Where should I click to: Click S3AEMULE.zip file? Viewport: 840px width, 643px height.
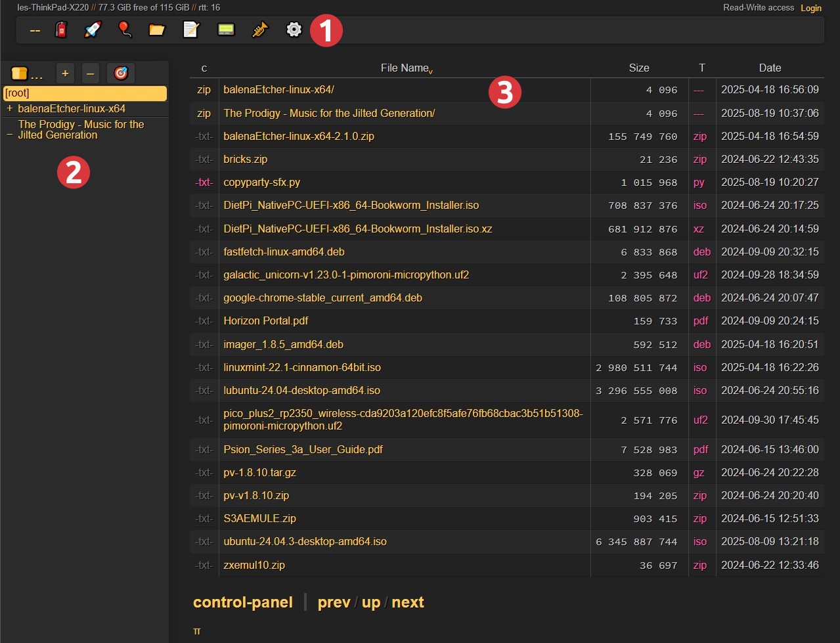[x=259, y=518]
